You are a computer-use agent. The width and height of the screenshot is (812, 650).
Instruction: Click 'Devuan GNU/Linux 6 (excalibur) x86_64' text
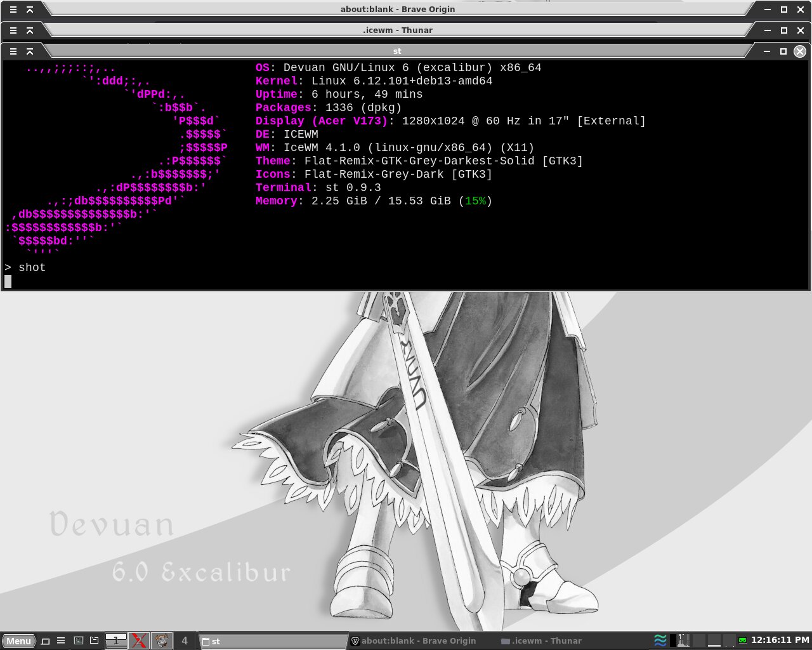[412, 68]
